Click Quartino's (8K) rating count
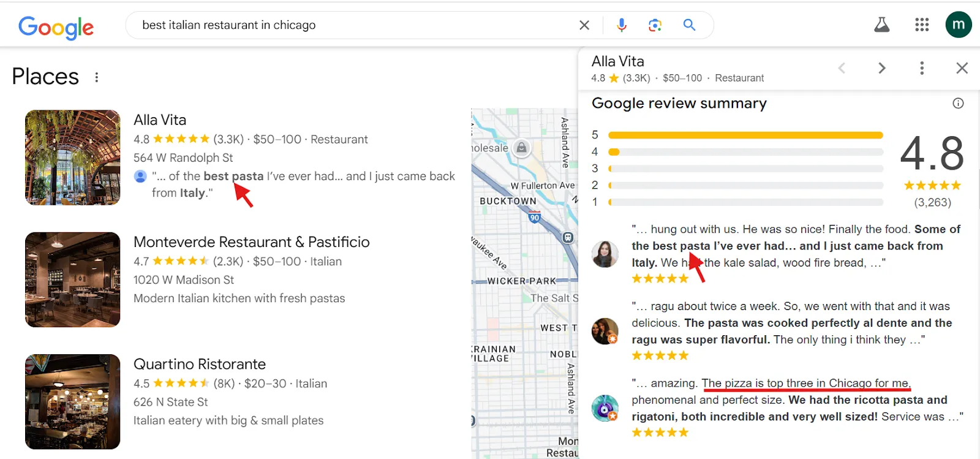The image size is (980, 459). coord(224,384)
